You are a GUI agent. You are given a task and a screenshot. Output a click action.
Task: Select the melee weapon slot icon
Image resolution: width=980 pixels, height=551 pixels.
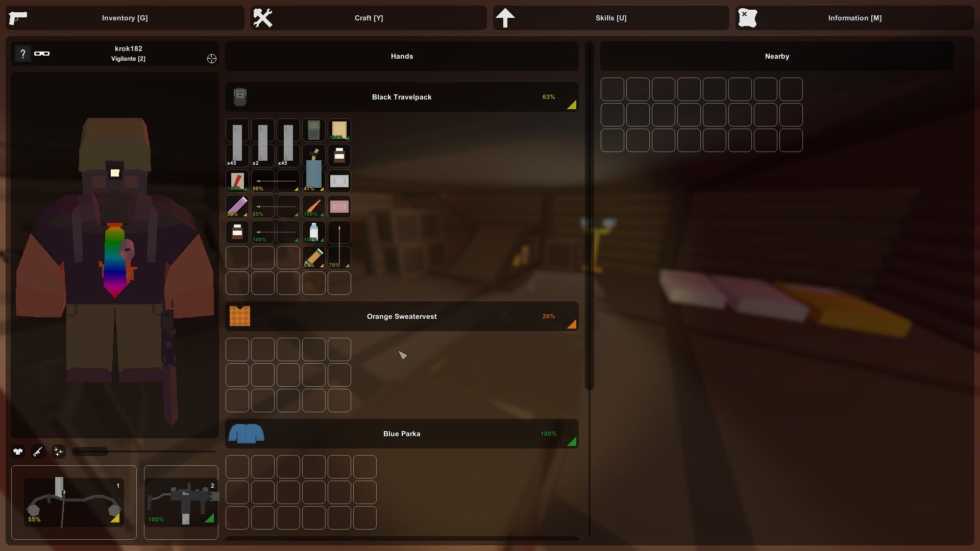pos(38,452)
